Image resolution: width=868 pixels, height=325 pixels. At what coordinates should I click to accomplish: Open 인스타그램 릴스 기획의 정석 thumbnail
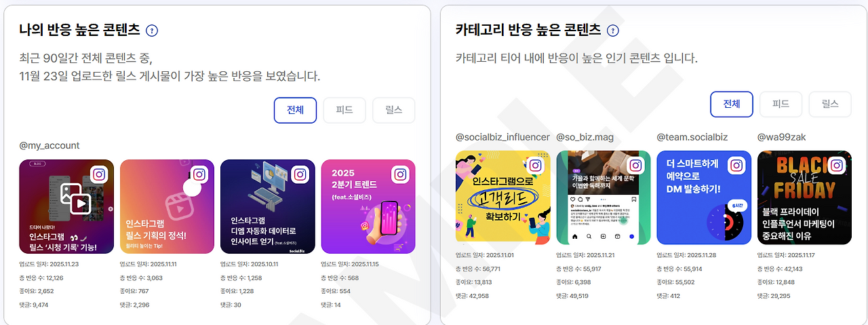click(167, 206)
